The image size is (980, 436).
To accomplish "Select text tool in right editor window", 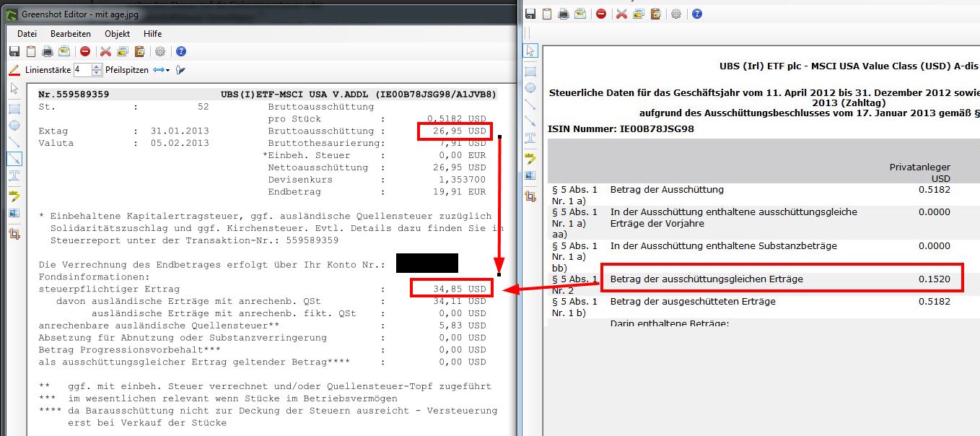I will (x=530, y=138).
